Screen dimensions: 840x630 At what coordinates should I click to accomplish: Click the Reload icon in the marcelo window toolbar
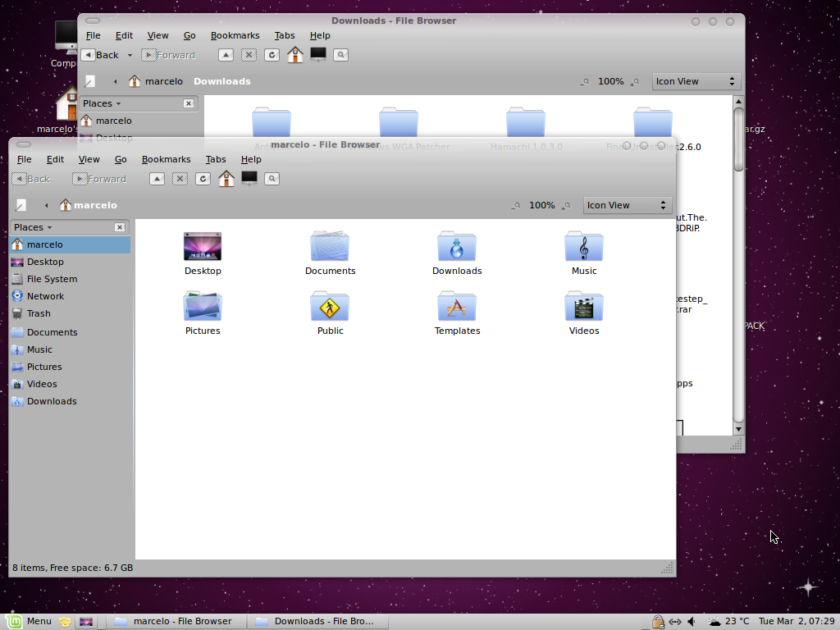[203, 179]
